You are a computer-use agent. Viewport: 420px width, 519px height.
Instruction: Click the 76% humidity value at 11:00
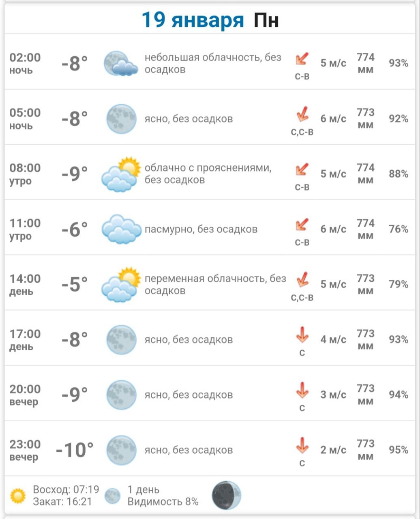(398, 229)
